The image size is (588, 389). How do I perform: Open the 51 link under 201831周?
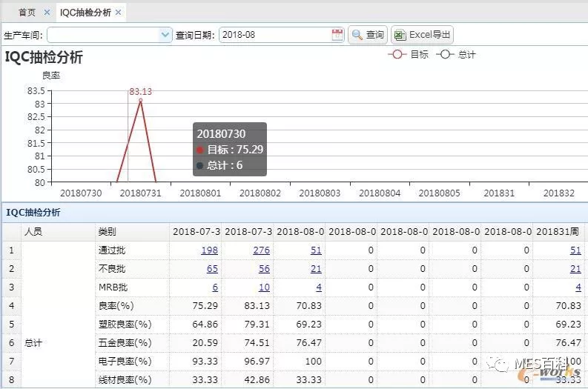pyautogui.click(x=575, y=250)
